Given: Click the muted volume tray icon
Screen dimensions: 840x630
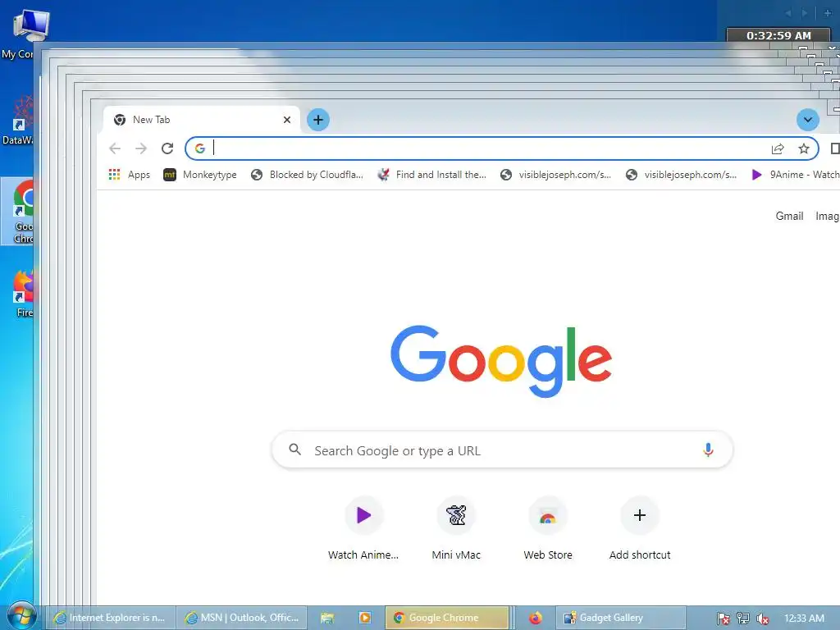Looking at the screenshot, I should tap(762, 619).
